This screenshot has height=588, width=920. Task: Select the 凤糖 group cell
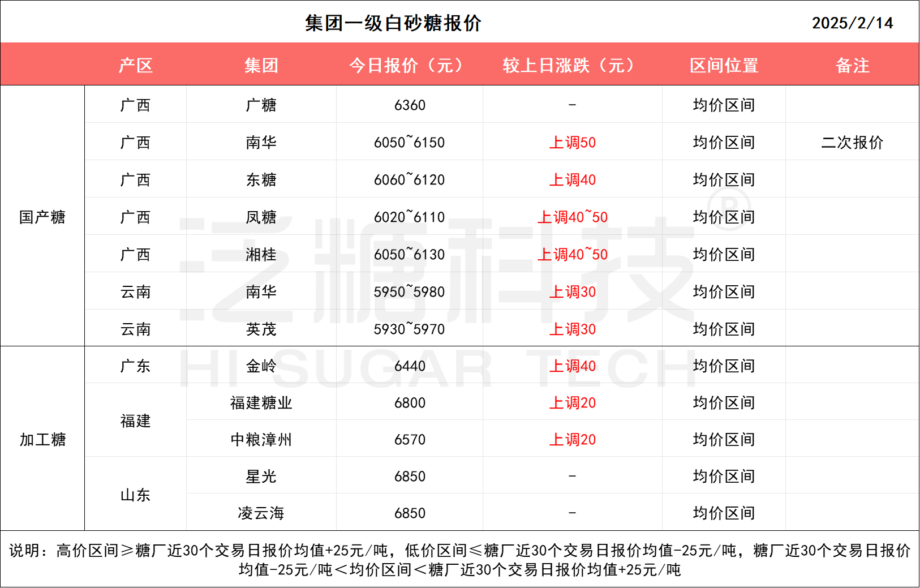[261, 217]
